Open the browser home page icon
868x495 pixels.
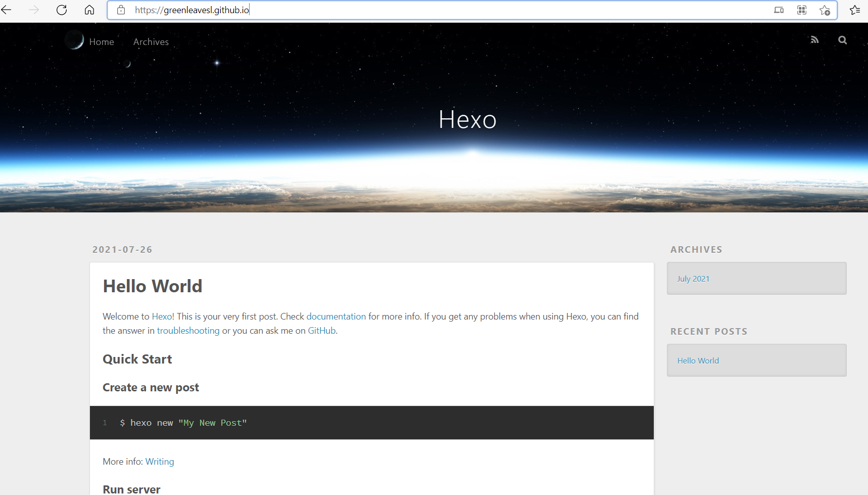[x=89, y=10]
